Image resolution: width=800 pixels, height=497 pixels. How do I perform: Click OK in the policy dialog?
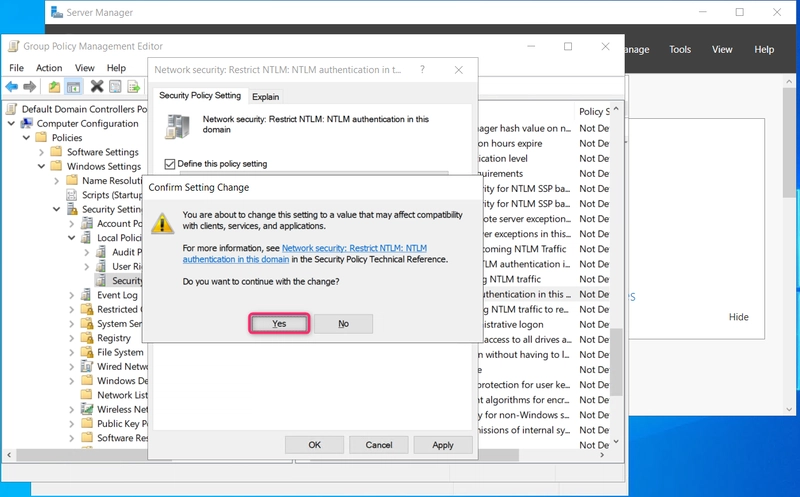tap(314, 445)
